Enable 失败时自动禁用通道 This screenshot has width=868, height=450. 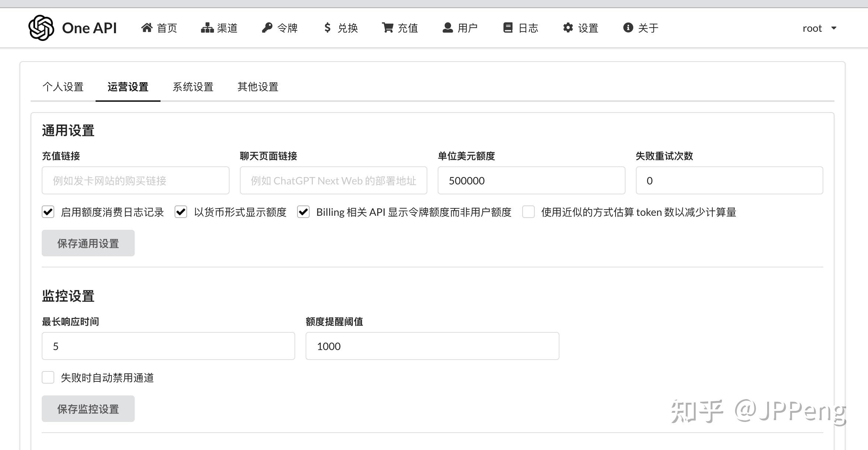[48, 377]
